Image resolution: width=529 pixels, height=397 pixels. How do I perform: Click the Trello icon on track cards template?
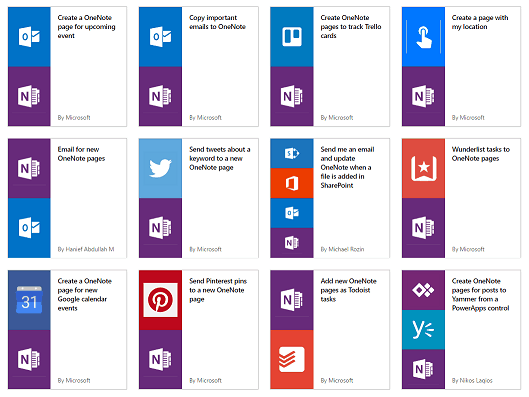(x=292, y=36)
